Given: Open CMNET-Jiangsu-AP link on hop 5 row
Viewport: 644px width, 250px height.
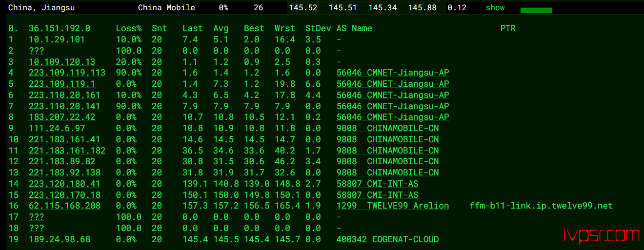Looking at the screenshot, I should click(x=393, y=84).
